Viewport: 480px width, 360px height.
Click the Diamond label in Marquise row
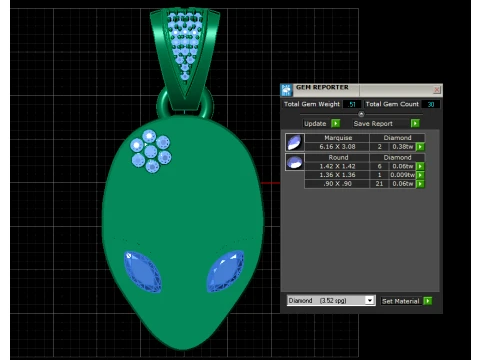(x=397, y=138)
